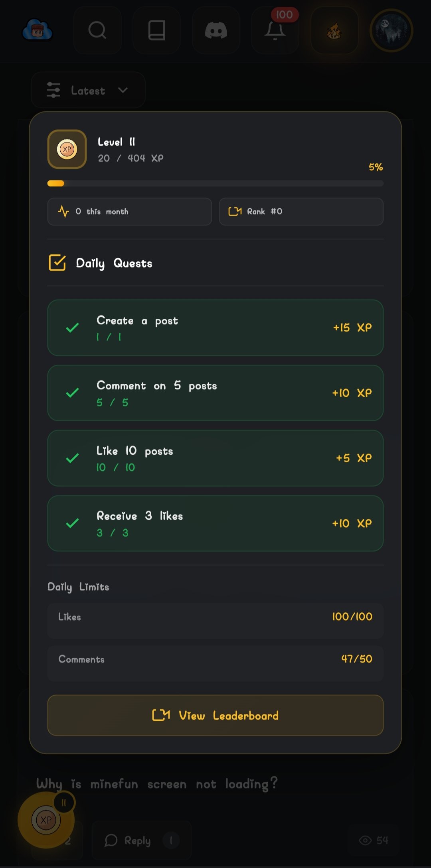431x868 pixels.
Task: Select the 'Receive 3 likes' quest
Action: (215, 523)
